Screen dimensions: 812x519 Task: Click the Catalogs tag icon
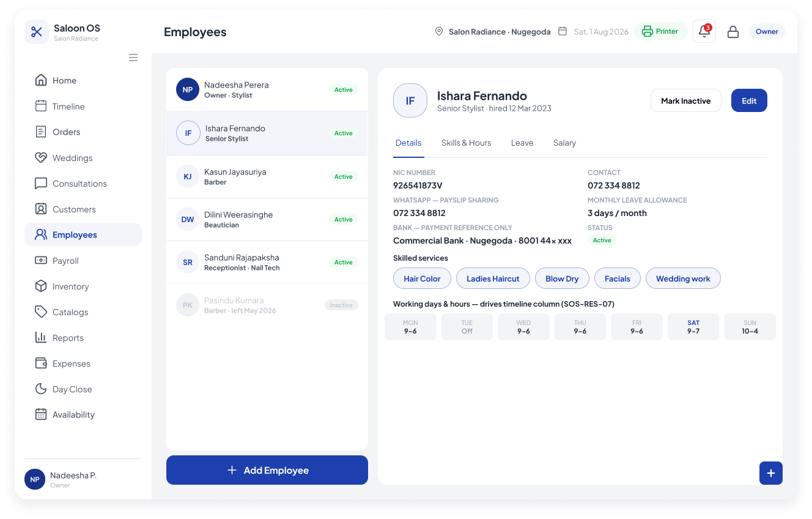pyautogui.click(x=41, y=312)
